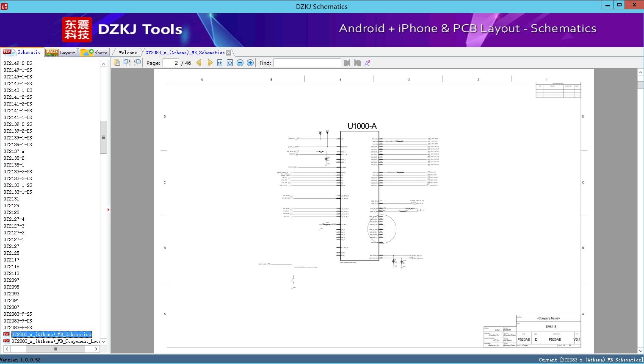Select XT2139-2-DS in the list
The height and width of the screenshot is (364, 644).
[18, 131]
